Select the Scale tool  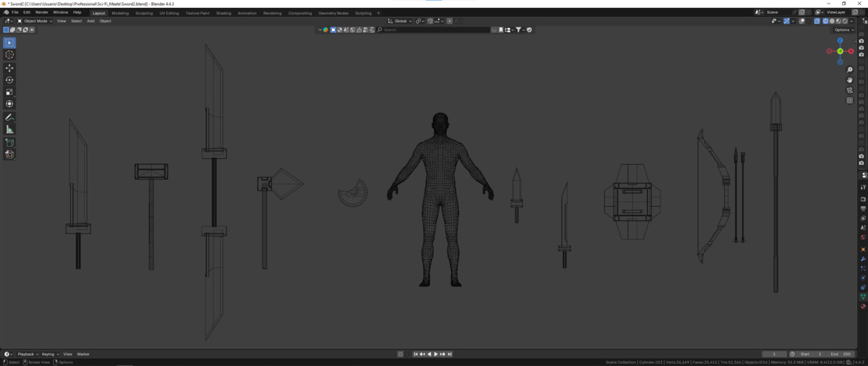(x=9, y=92)
